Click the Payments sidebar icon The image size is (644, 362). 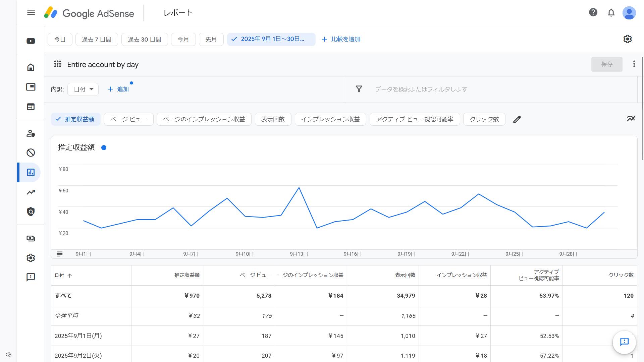point(31,238)
